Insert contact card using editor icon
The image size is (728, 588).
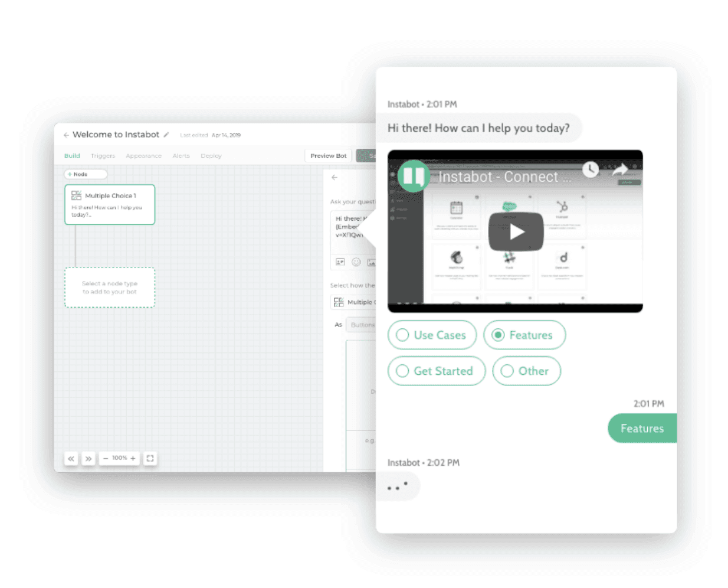[340, 262]
